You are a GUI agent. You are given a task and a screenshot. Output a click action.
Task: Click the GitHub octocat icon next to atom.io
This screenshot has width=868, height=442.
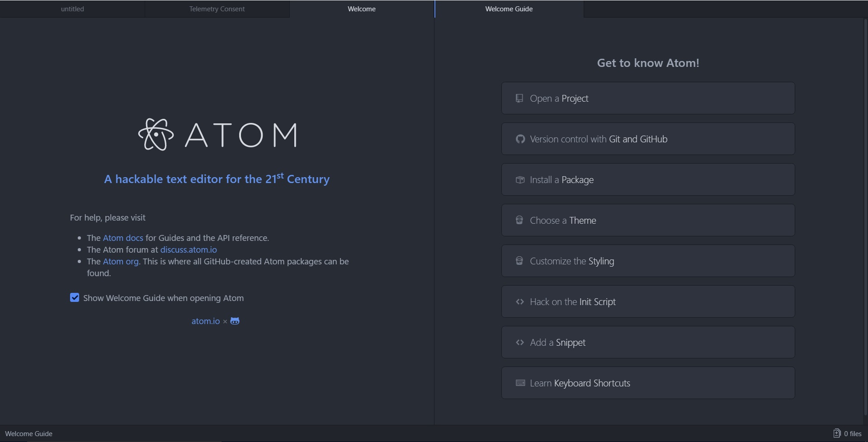pos(235,321)
